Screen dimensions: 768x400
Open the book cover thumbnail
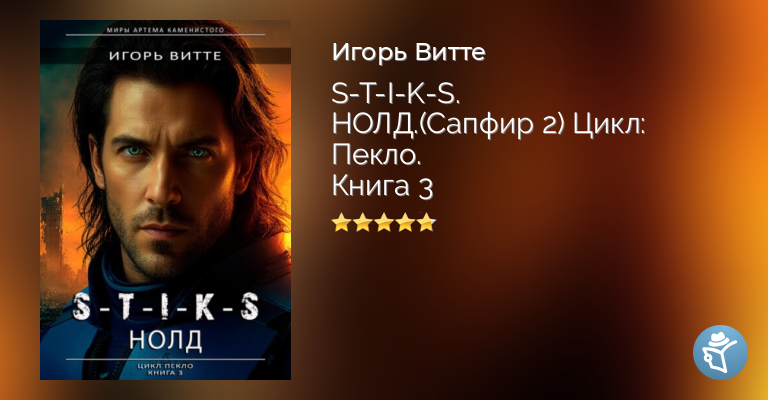click(166, 200)
